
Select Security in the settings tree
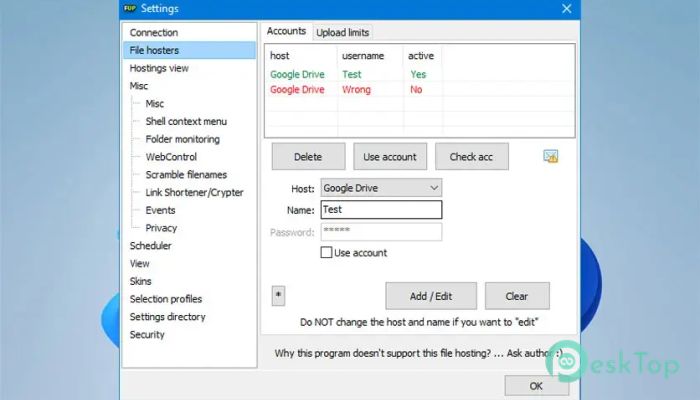147,335
